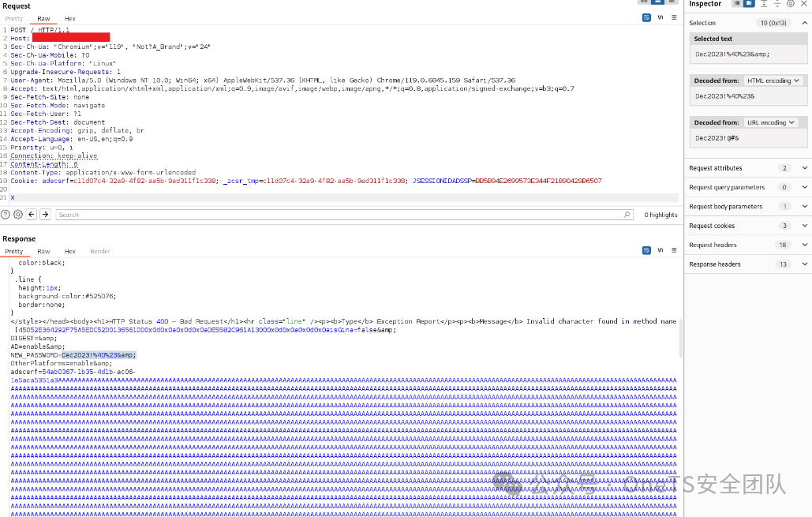Expand Request body parameters section
This screenshot has height=517, width=812.
[x=804, y=206]
